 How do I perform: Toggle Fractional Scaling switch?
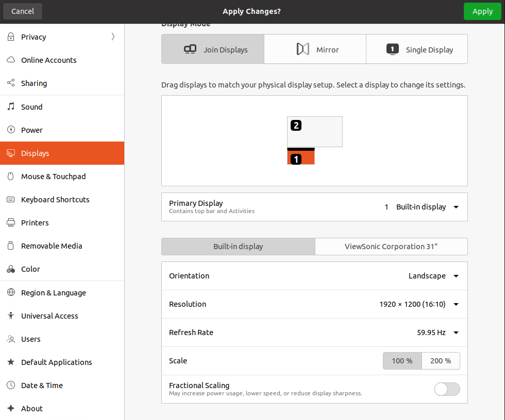[447, 389]
